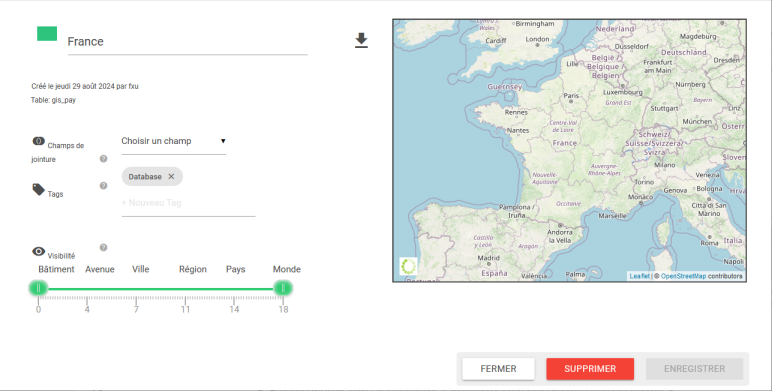Click help icon next to Visibilité
Viewport: 772px width, 391px height.
click(x=103, y=247)
